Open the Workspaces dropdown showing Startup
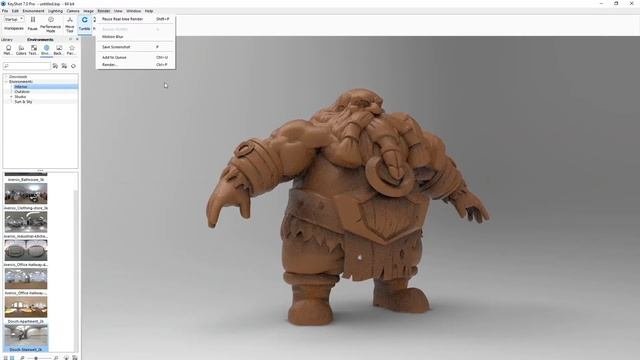640x360 pixels. click(14, 19)
